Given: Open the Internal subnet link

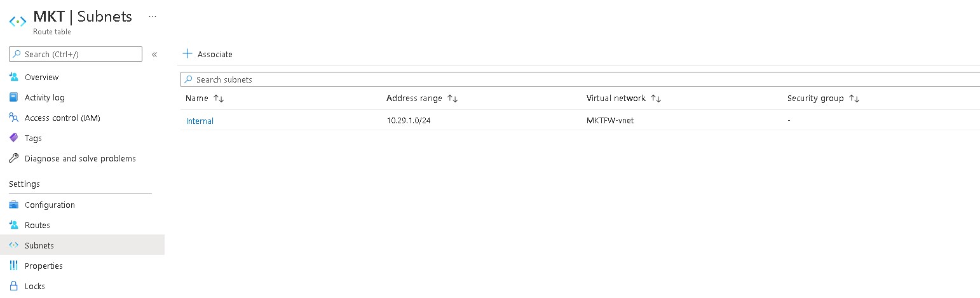Looking at the screenshot, I should point(200,121).
